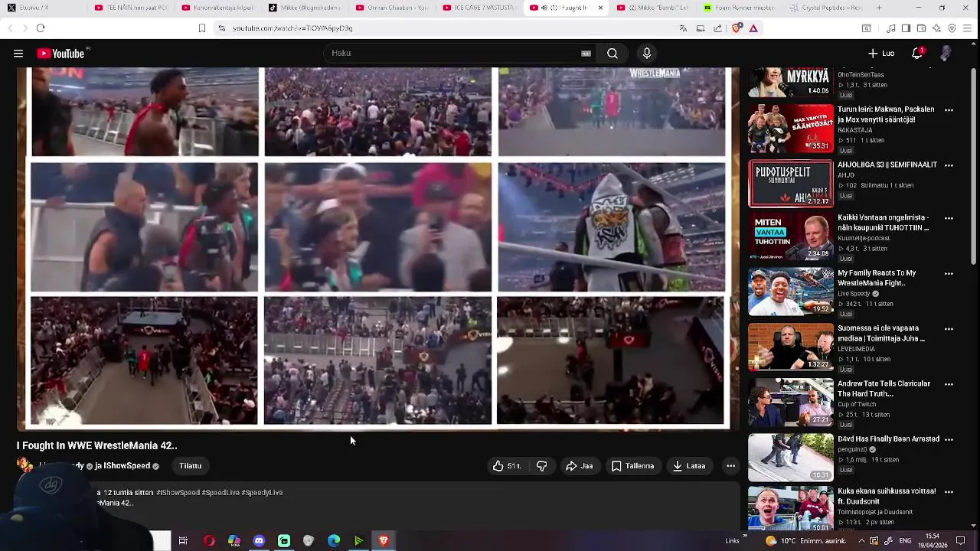Open the Pudotuspelit AHJOLIIGA thumbnail
Screen dimensions: 980x551
point(791,184)
